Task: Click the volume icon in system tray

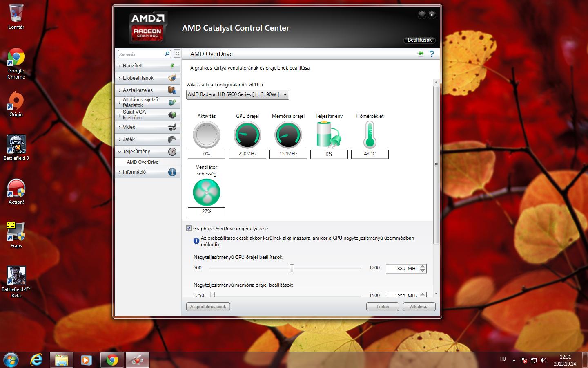Action: (543, 360)
